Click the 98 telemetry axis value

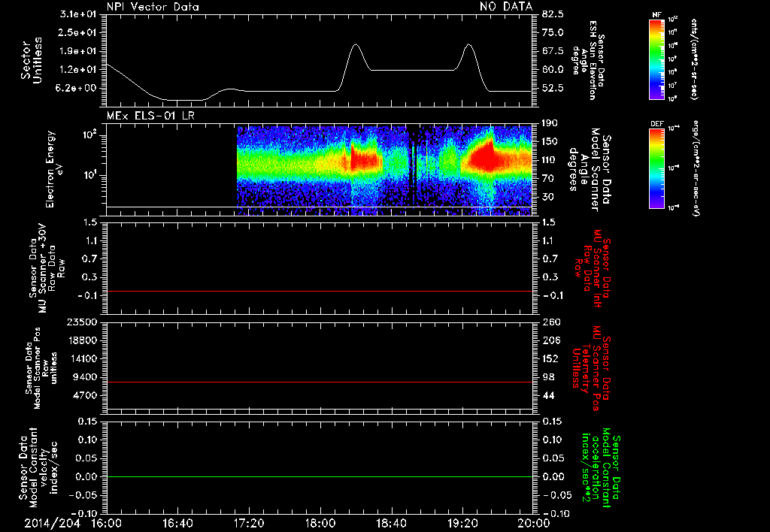point(549,377)
